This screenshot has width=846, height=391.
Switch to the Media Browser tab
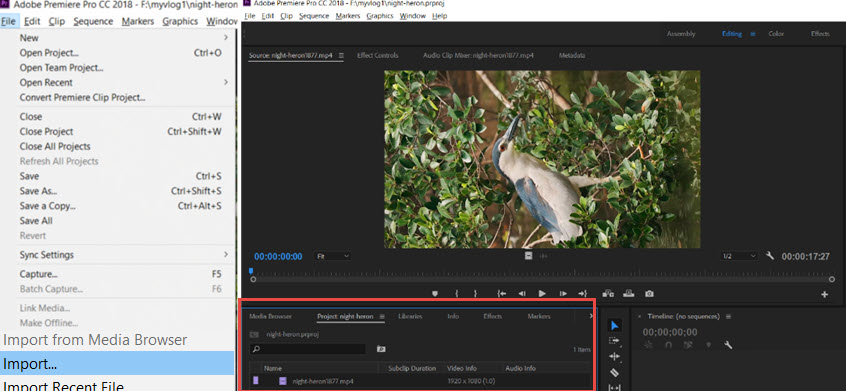tap(270, 317)
